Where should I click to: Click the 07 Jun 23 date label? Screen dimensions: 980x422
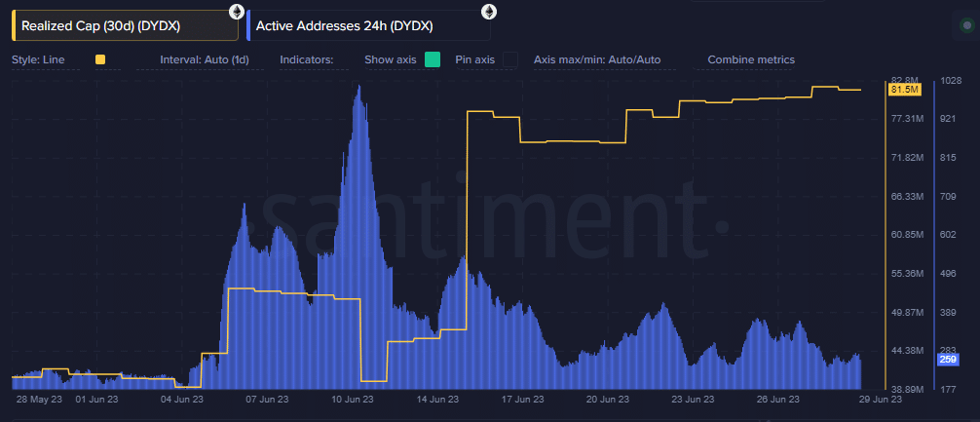[268, 399]
